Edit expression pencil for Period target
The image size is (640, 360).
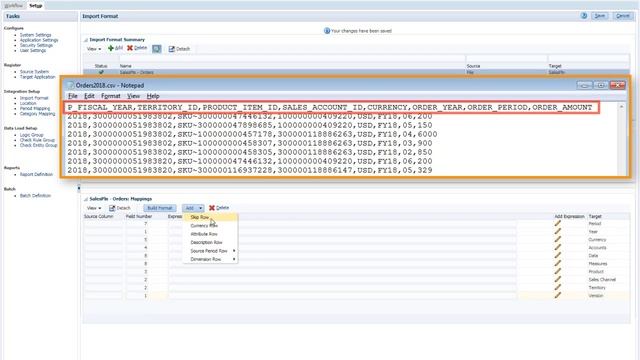[x=558, y=224]
